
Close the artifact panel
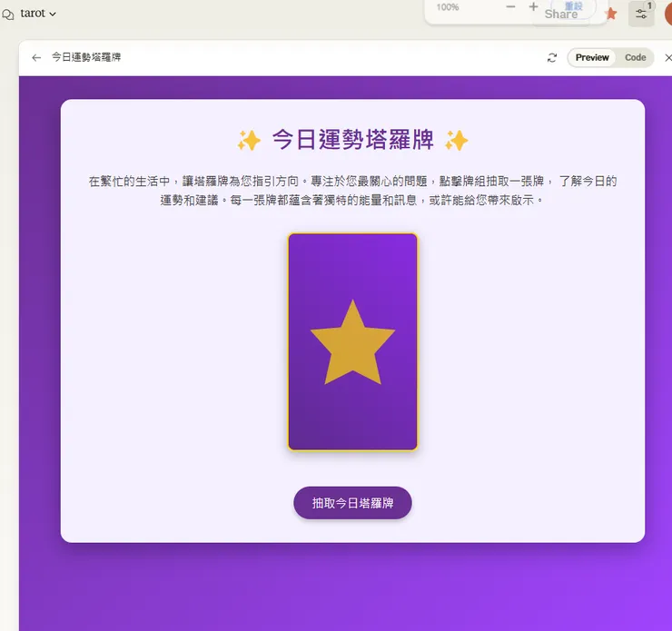point(667,57)
